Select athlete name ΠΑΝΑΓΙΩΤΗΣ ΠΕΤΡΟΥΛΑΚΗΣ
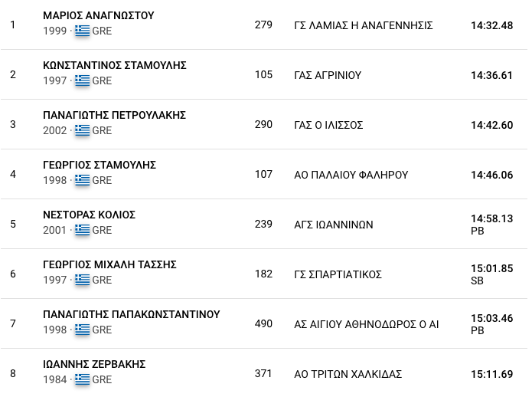Viewport: 532px width, 397px height. click(x=115, y=115)
